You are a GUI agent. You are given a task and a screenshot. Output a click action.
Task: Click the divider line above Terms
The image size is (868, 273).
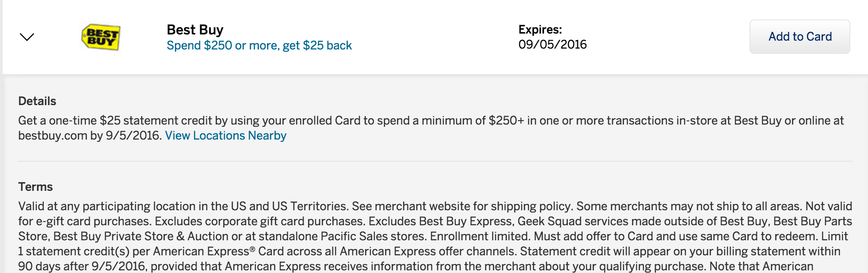(435, 161)
